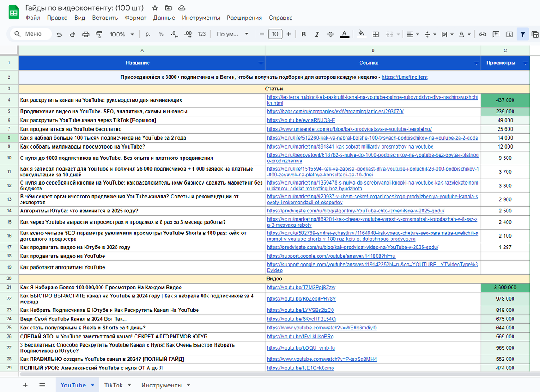Search the menus box
The width and height of the screenshot is (540, 392).
(x=31, y=34)
